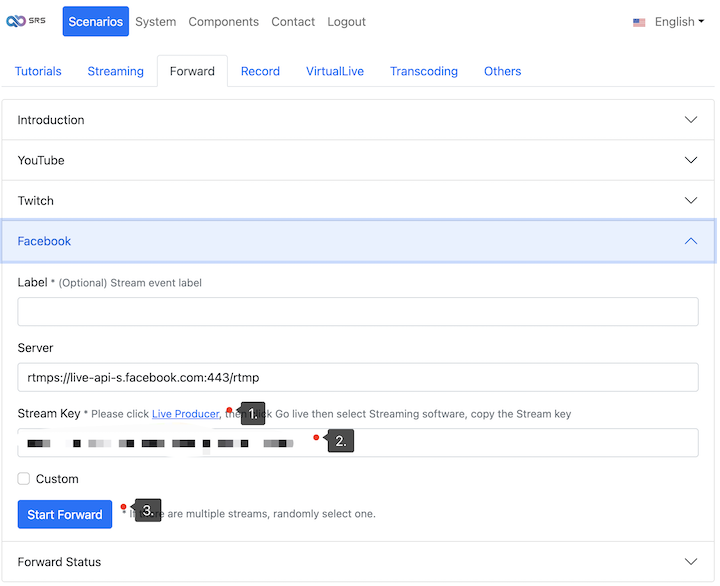Click the US flag language icon

pyautogui.click(x=639, y=22)
